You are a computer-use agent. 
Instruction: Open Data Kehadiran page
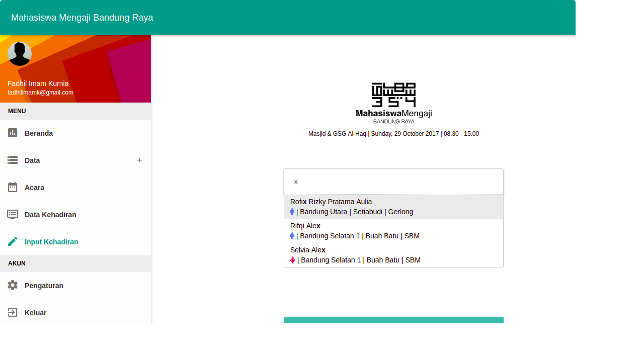pos(75,215)
